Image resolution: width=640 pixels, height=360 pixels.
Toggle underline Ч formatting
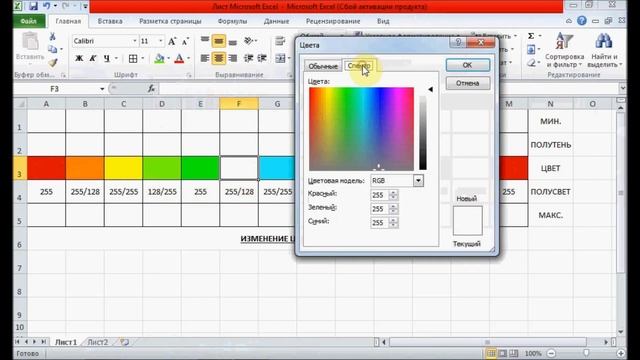pos(107,58)
